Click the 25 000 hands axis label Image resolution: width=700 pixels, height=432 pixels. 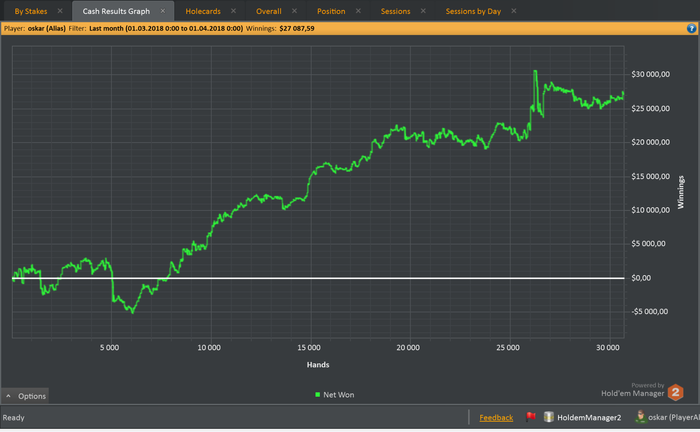pyautogui.click(x=508, y=348)
